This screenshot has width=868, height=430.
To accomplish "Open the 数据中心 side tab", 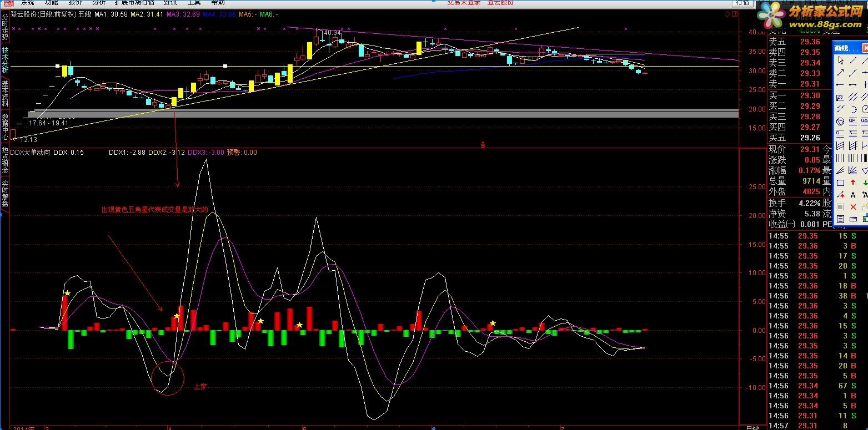I will 5,127.
